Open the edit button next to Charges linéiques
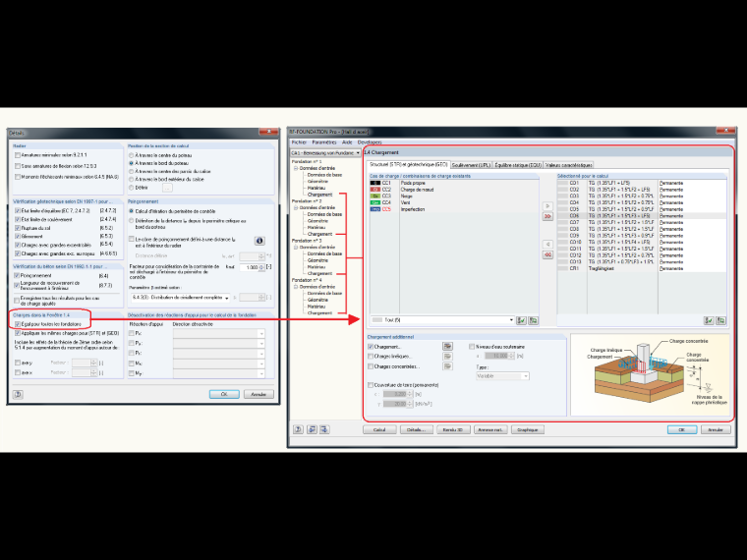Screen dimensions: 747x560 coord(447,357)
